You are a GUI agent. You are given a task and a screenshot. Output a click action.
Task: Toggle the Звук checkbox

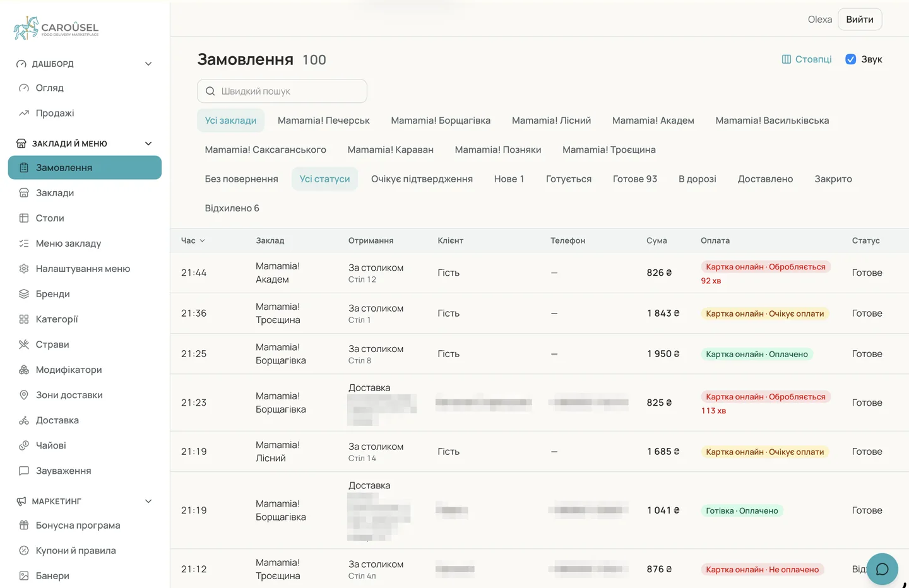[851, 59]
